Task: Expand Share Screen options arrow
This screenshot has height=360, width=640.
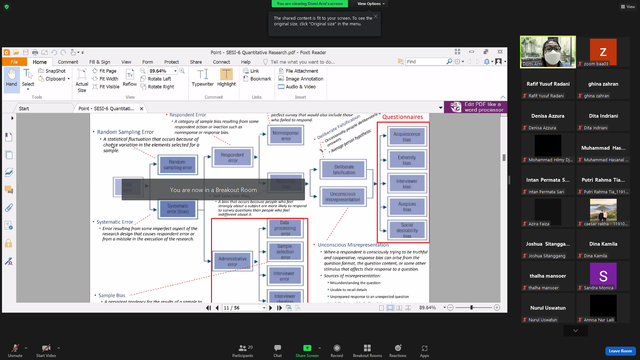Action: [x=320, y=348]
